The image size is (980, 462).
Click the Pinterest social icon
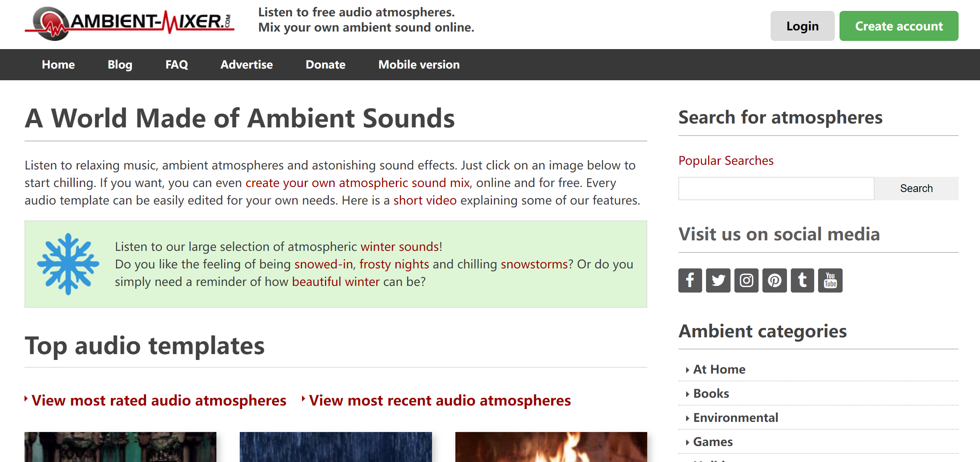[774, 280]
